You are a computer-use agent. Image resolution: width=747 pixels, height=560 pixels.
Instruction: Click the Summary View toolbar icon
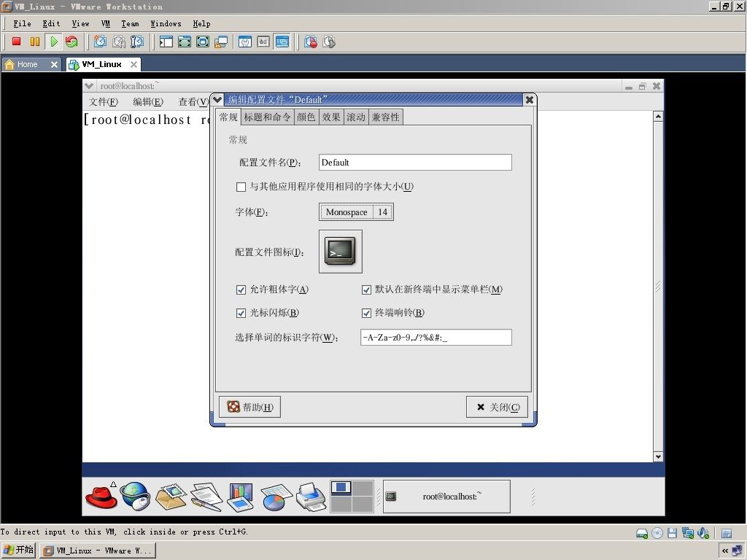coord(245,42)
